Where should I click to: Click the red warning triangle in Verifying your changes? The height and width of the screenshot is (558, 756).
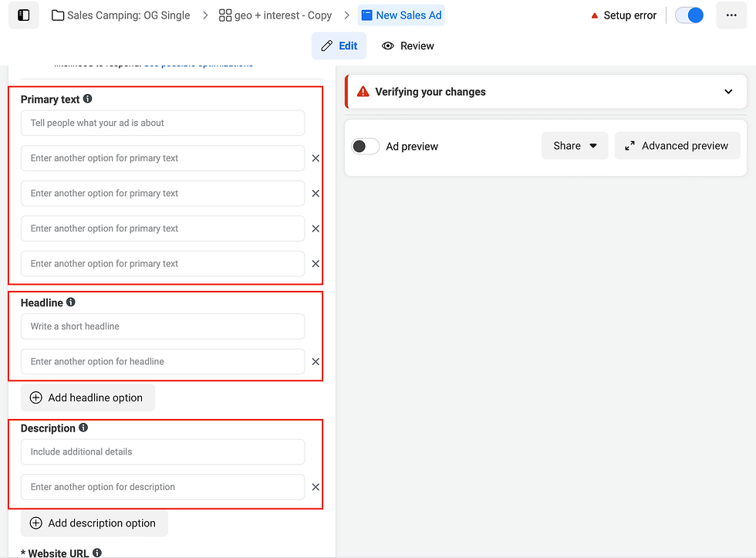[363, 92]
